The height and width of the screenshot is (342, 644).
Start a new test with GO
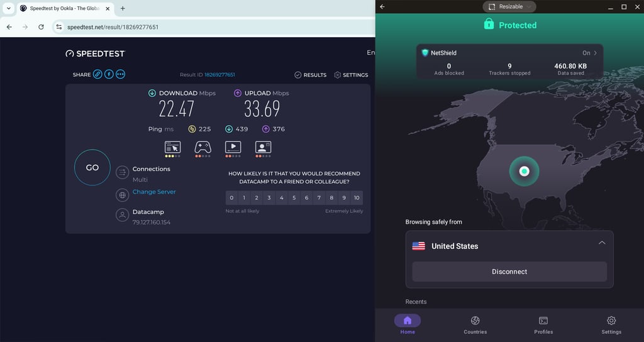coord(92,167)
